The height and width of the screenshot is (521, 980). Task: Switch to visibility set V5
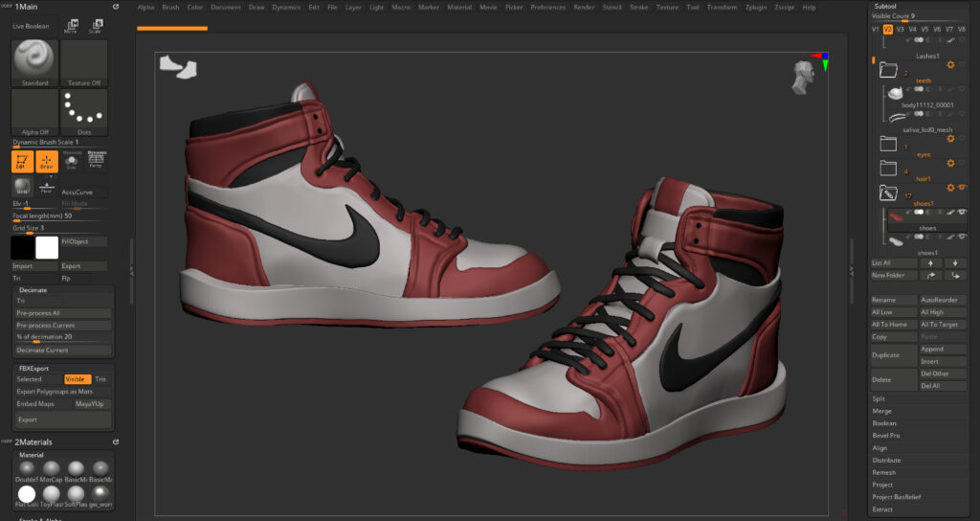pyautogui.click(x=924, y=30)
